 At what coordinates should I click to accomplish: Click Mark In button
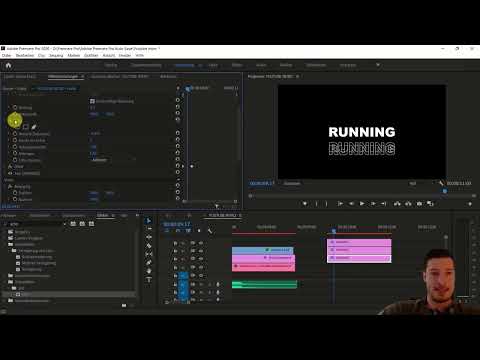coord(316,204)
